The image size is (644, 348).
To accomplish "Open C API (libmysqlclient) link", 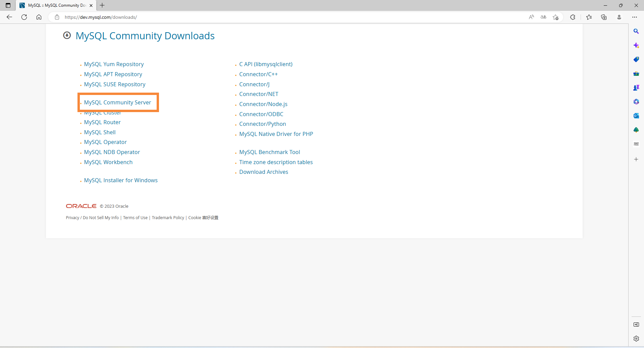I will (x=266, y=64).
